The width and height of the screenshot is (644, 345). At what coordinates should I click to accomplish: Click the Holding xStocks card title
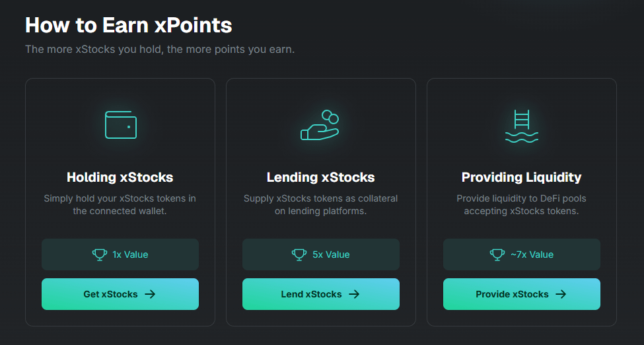coord(120,177)
